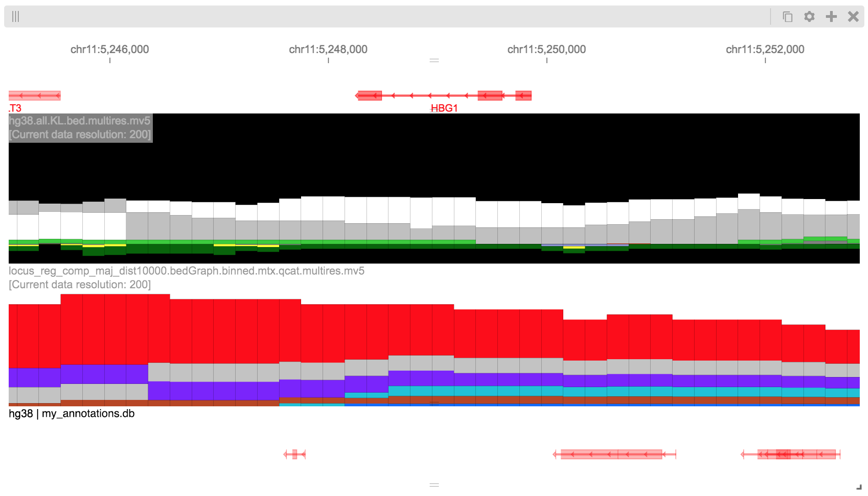868x496 pixels.
Task: Select the hg38.all.KL.bed.multires.mv5 track label
Action: pos(78,122)
